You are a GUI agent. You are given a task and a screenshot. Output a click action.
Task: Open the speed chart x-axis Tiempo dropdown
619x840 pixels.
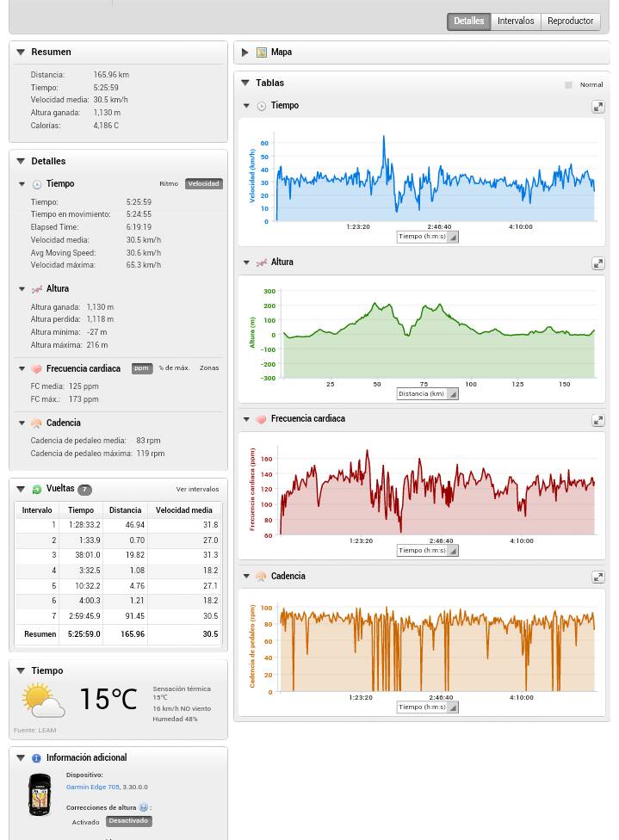(x=427, y=237)
